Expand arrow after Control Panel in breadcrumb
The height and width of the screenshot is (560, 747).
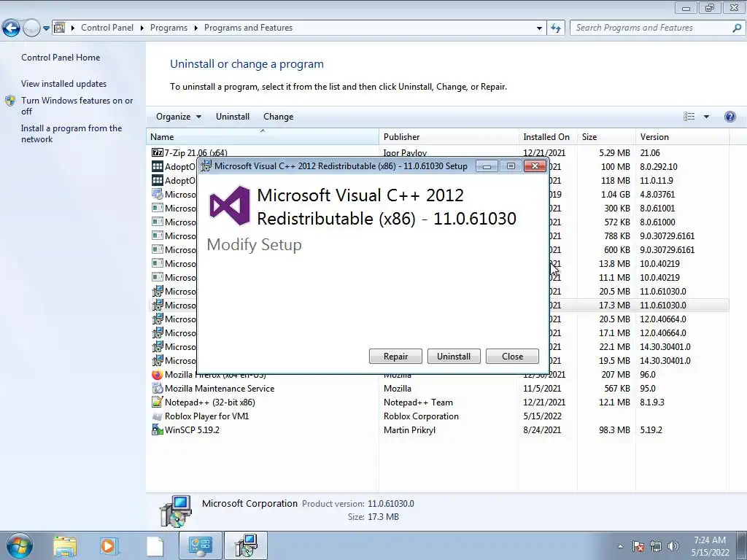point(142,28)
